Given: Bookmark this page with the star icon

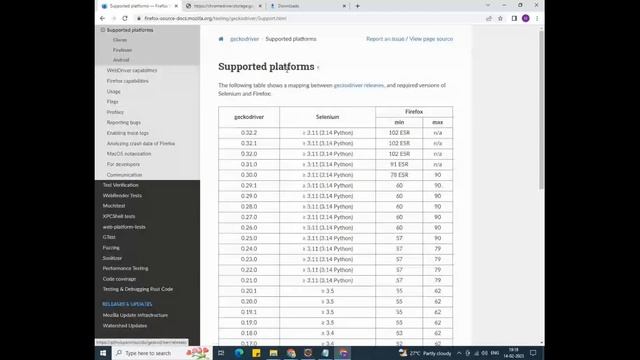Looking at the screenshot, I should click(x=500, y=18).
